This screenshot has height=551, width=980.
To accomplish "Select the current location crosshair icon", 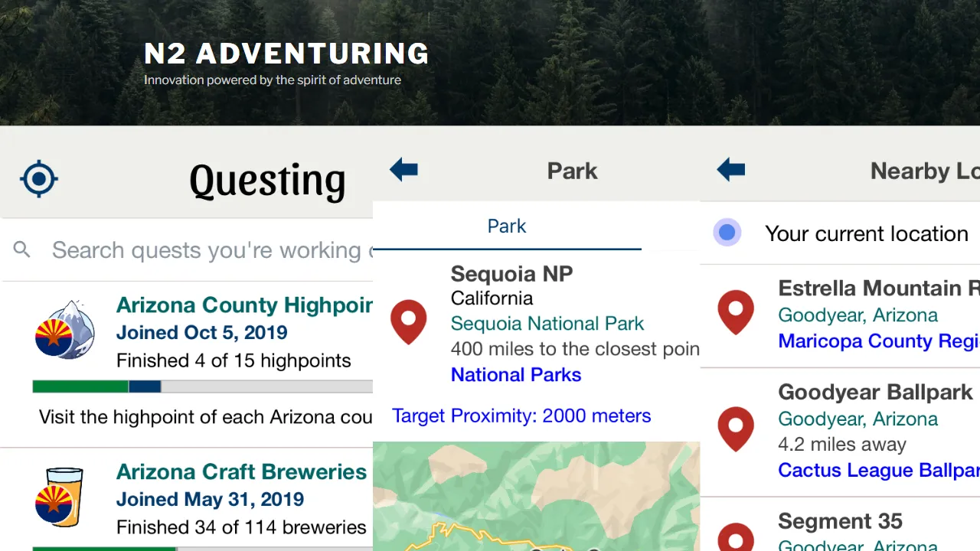I will tap(38, 178).
